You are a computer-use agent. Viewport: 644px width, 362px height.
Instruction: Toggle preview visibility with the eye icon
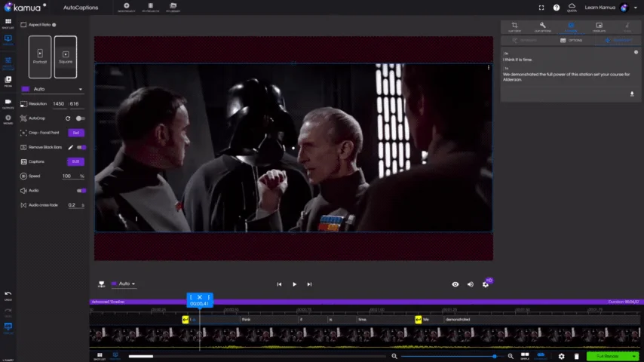pyautogui.click(x=455, y=284)
